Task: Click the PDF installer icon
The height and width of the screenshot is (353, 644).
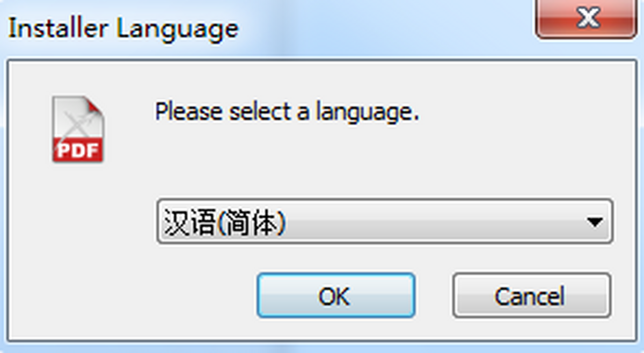Action: [78, 129]
